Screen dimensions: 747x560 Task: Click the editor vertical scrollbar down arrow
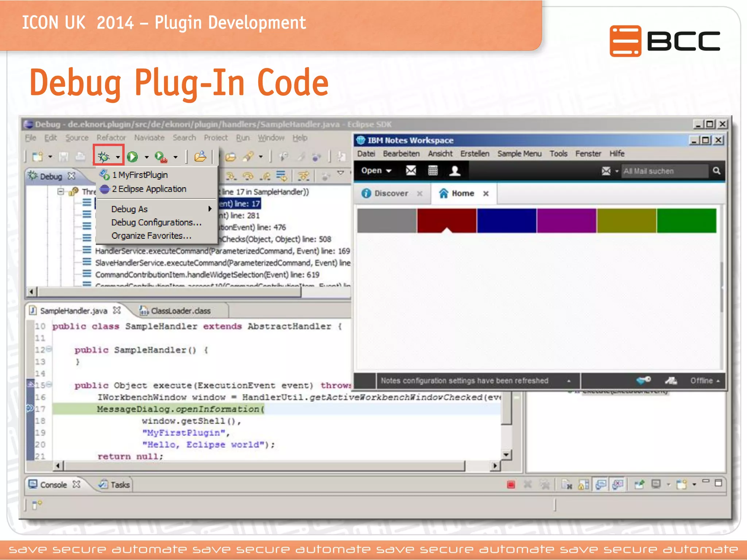click(506, 455)
